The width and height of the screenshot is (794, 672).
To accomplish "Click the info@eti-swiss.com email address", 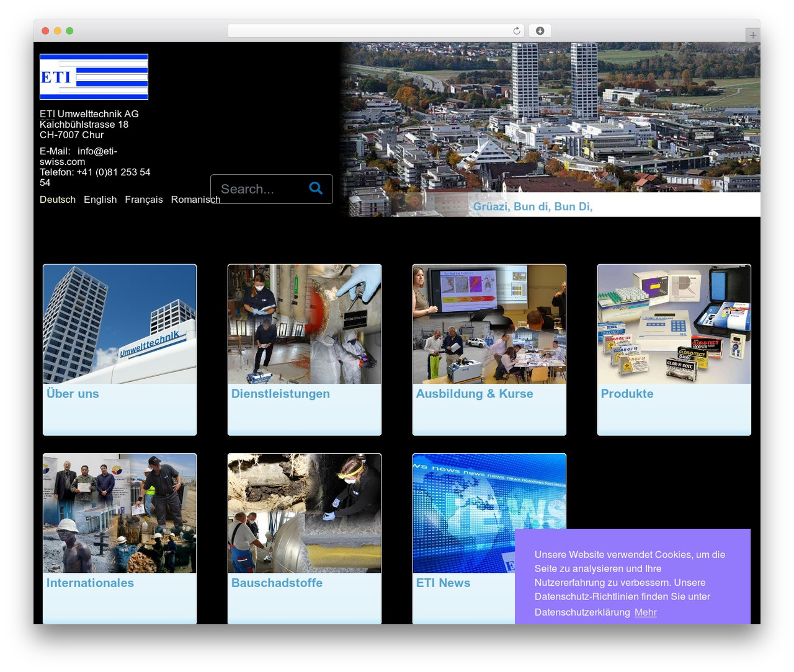I will point(79,156).
